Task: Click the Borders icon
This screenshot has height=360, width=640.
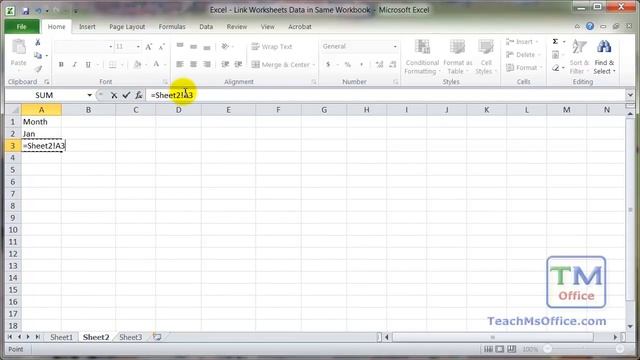Action: (x=112, y=64)
